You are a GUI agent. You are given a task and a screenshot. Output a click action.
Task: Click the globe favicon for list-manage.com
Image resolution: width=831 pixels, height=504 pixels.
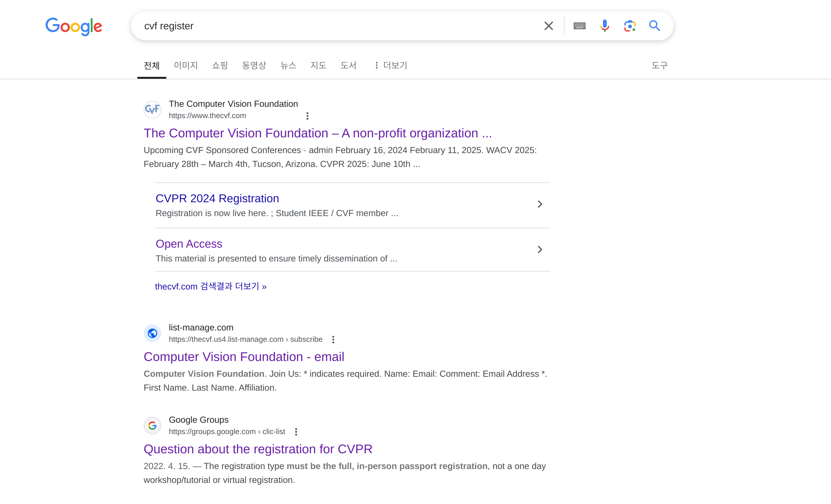(x=152, y=333)
